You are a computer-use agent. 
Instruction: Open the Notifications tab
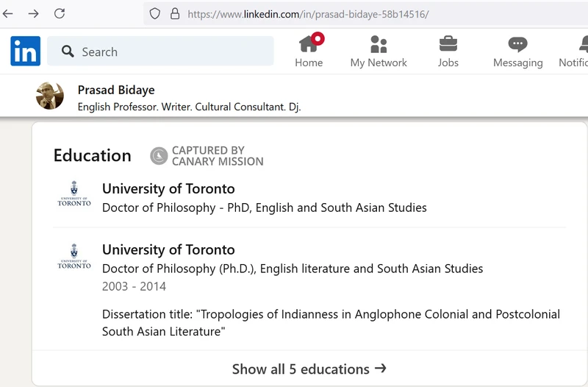click(574, 52)
